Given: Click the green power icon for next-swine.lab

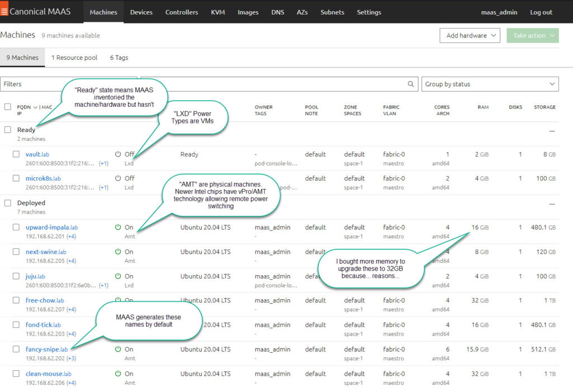Looking at the screenshot, I should tap(118, 252).
